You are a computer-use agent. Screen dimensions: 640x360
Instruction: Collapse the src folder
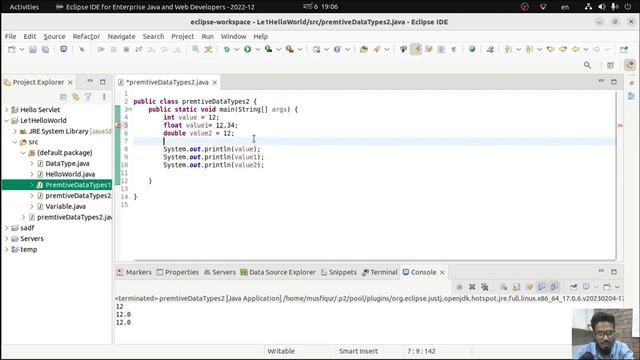click(x=15, y=142)
